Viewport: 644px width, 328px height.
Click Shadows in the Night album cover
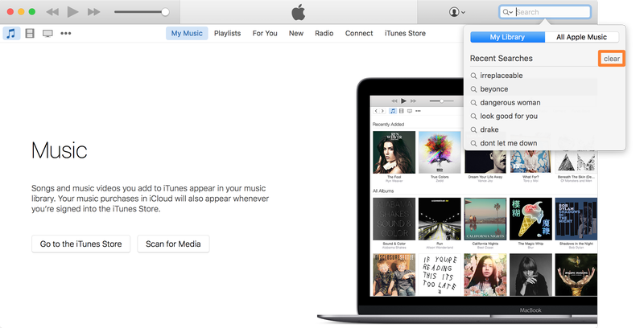(x=576, y=219)
